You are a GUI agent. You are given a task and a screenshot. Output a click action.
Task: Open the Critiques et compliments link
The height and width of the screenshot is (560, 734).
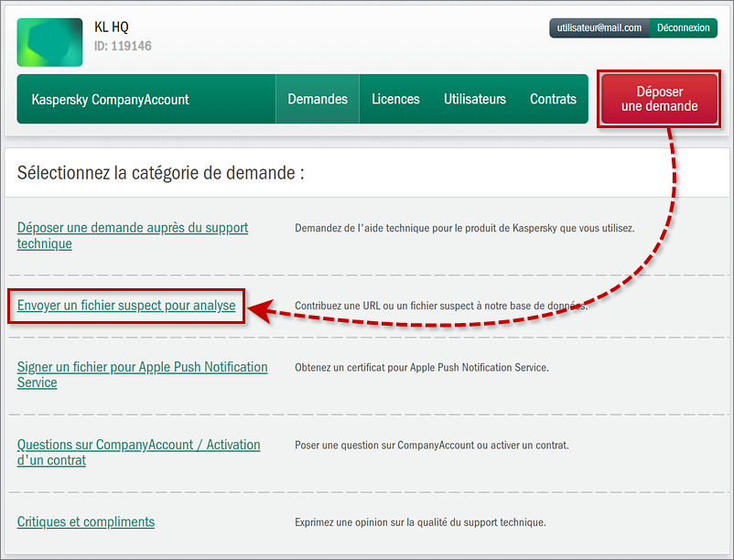[86, 522]
